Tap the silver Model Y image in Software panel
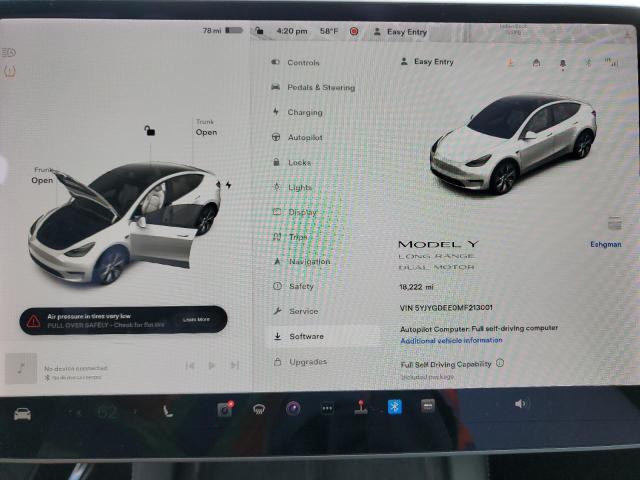 click(513, 145)
